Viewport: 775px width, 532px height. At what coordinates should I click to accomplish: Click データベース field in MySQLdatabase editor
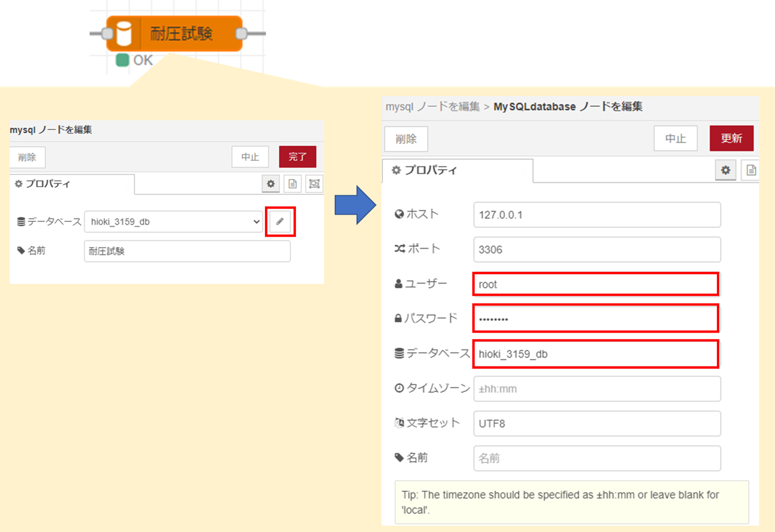point(596,354)
